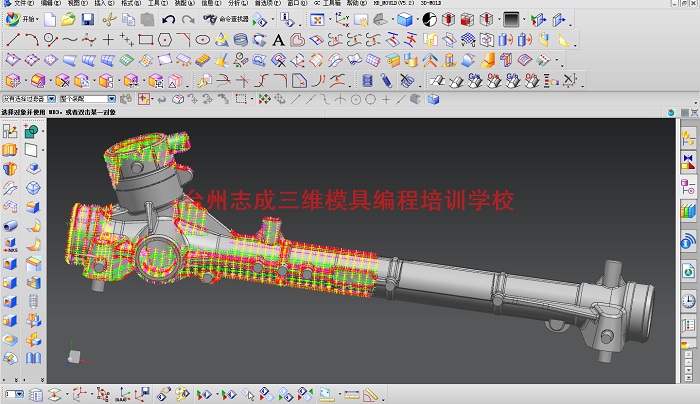Toggle the point on face snap icon

(x=416, y=99)
